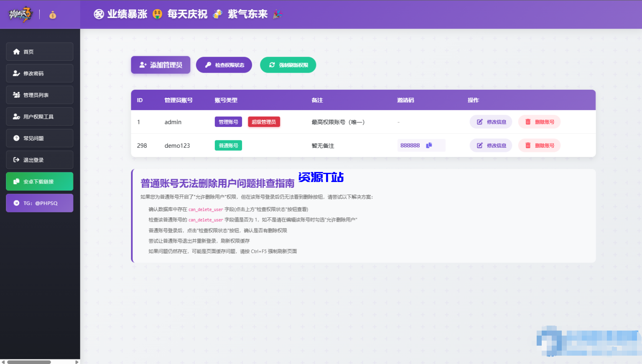642x364 pixels.
Task: Open 管理员列表 from the sidebar
Action: 39,95
